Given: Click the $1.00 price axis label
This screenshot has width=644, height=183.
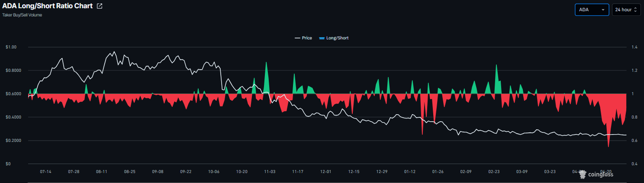Looking at the screenshot, I should tap(11, 47).
